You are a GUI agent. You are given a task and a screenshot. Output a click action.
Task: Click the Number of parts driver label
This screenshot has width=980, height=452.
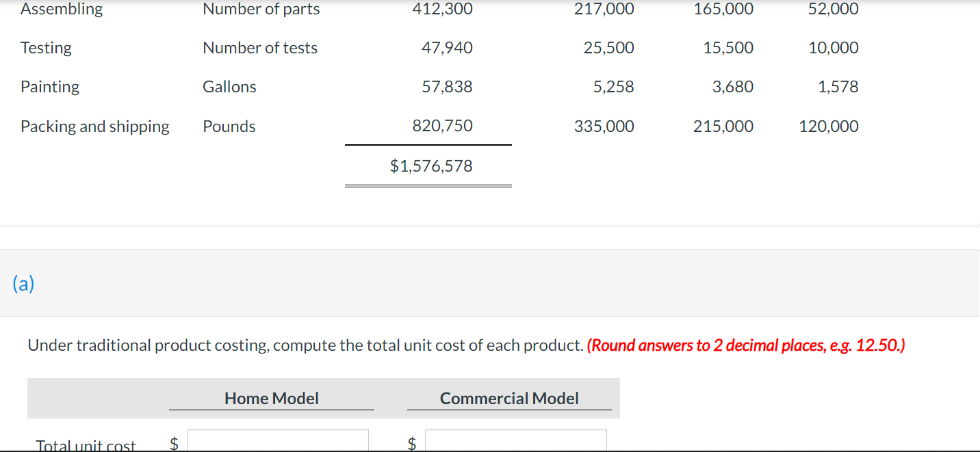261,9
